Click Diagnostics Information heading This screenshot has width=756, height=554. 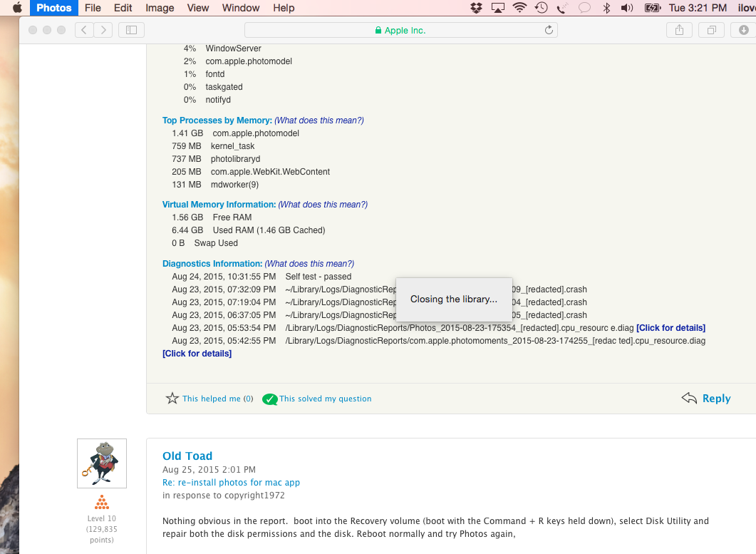212,264
